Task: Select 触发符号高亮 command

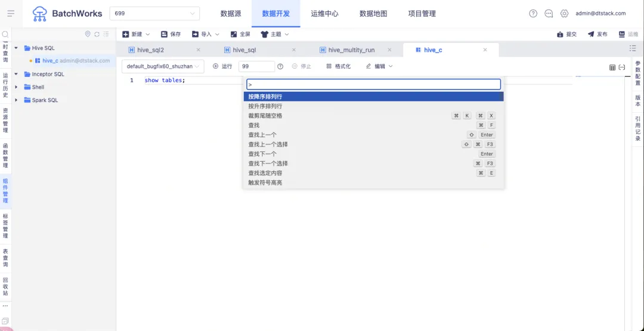Action: click(x=373, y=182)
